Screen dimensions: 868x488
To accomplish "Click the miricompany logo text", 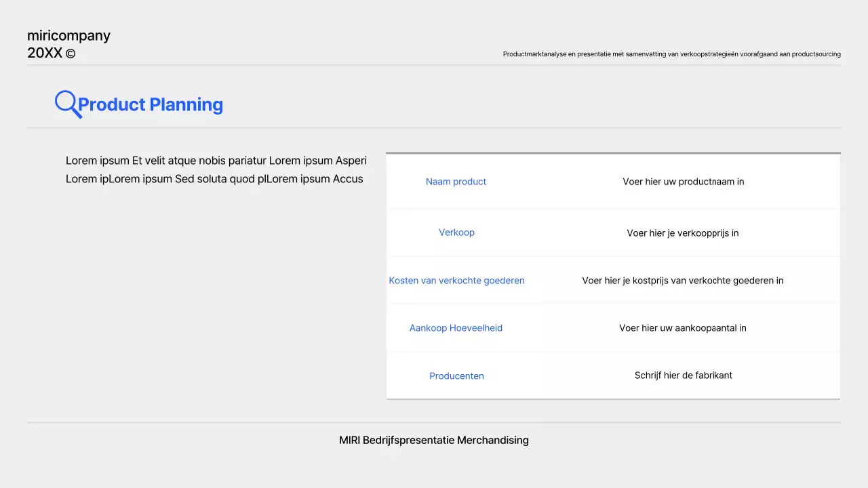I will pos(68,35).
